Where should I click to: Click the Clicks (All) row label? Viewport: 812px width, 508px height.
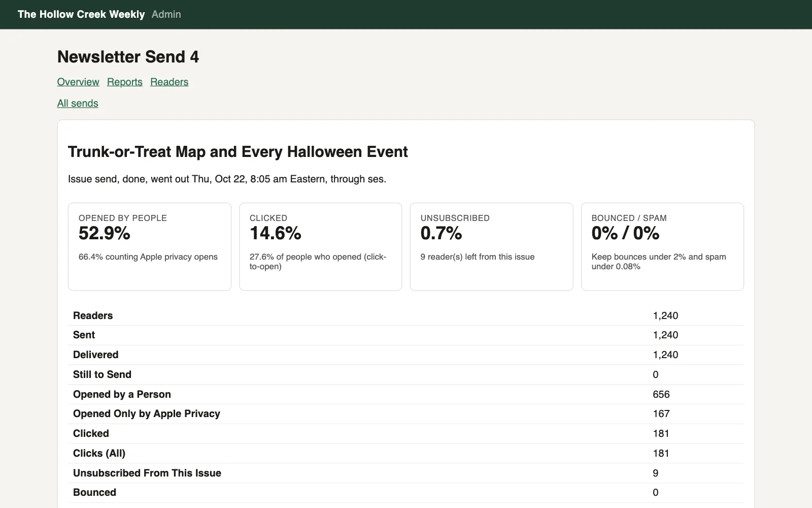[99, 453]
